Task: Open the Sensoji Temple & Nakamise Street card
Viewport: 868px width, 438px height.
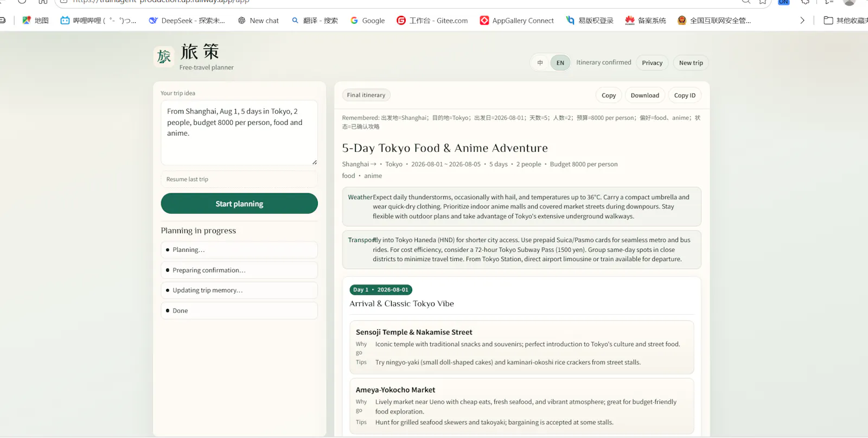Action: [521, 347]
